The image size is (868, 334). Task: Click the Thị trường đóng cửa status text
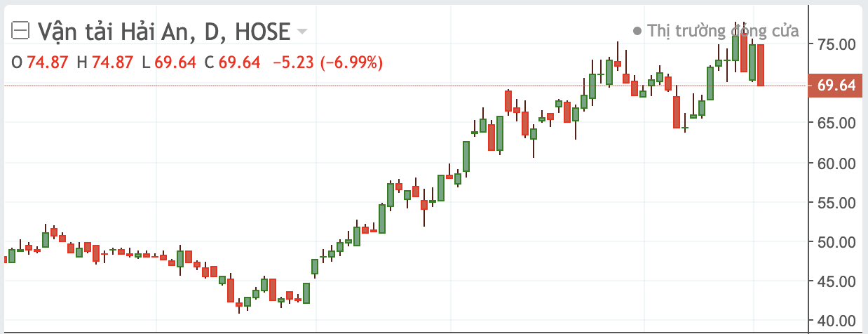tap(724, 31)
